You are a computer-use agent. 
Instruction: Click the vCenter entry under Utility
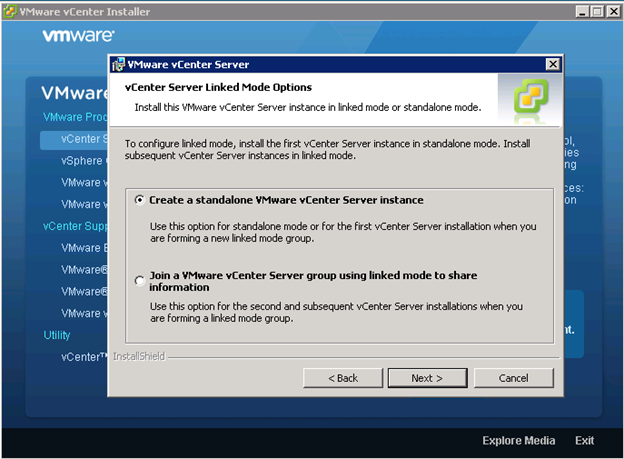click(84, 357)
